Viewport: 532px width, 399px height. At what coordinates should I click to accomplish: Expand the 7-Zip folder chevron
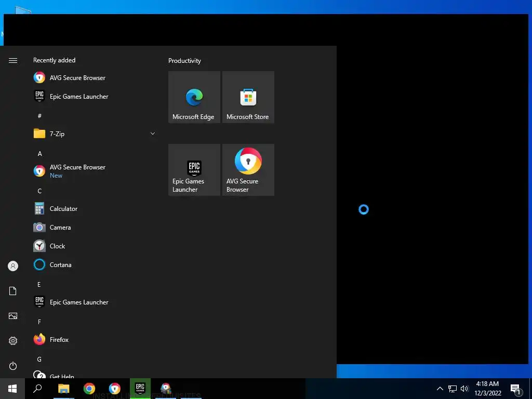click(x=153, y=134)
